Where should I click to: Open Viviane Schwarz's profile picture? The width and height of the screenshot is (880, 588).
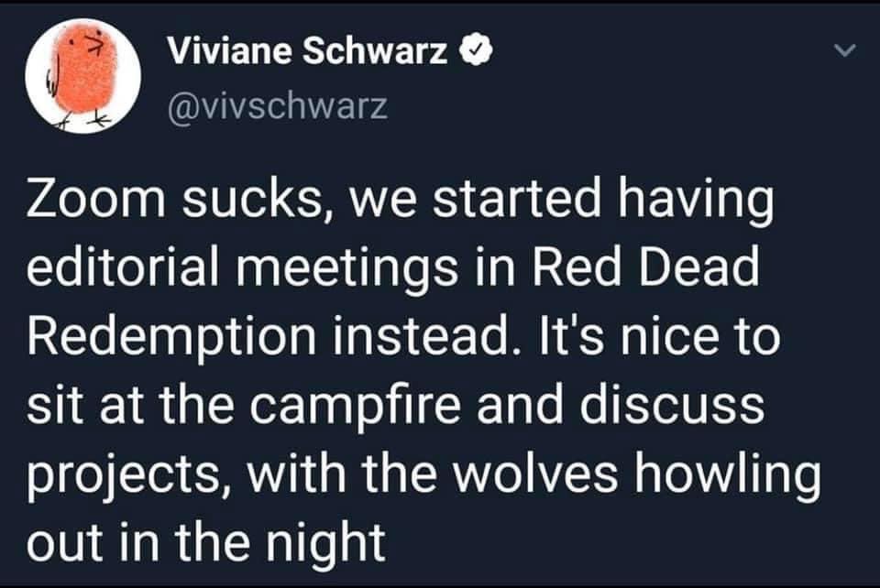tap(82, 76)
